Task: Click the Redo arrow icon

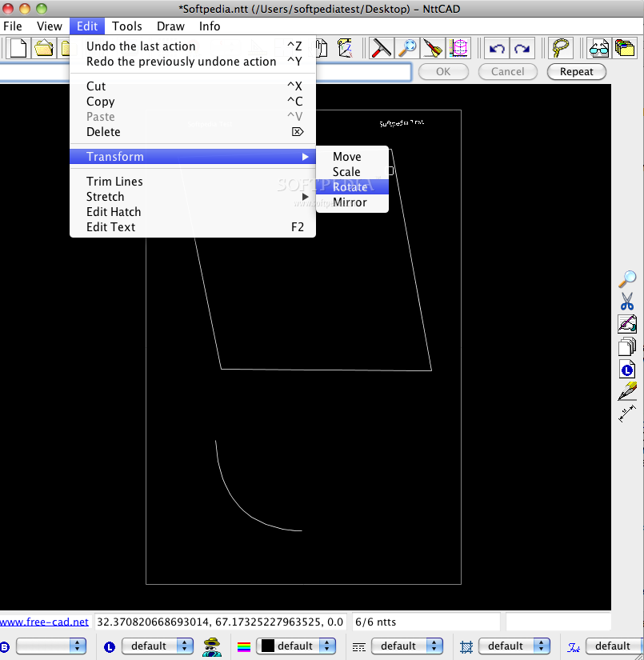Action: (x=522, y=47)
